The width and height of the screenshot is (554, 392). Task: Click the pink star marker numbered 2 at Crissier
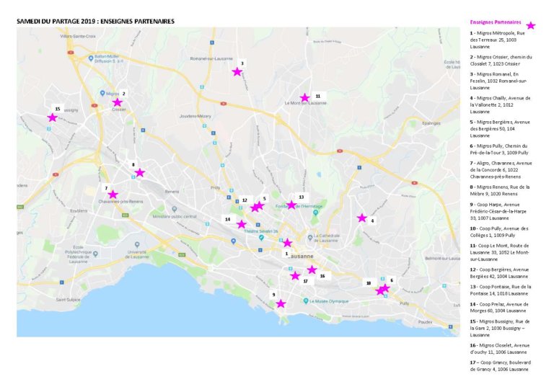click(x=118, y=102)
